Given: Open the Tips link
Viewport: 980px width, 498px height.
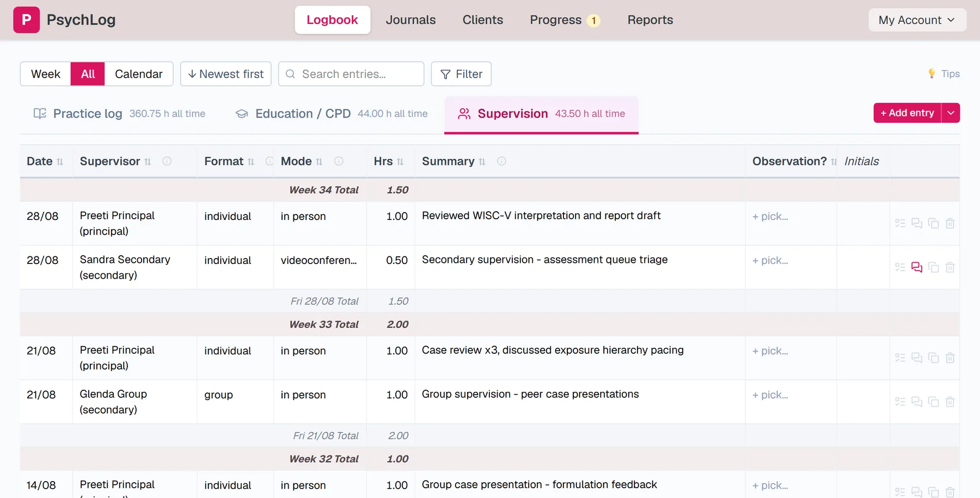Looking at the screenshot, I should click(944, 73).
